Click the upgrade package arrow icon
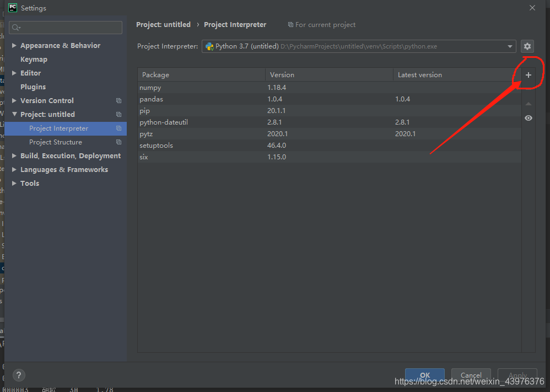The height and width of the screenshot is (392, 550). 529,104
